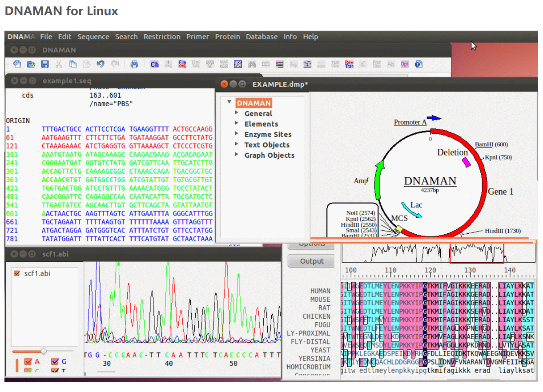543x392 pixels.
Task: Click the Undo arrow icon in toolbar
Action: click(x=101, y=64)
